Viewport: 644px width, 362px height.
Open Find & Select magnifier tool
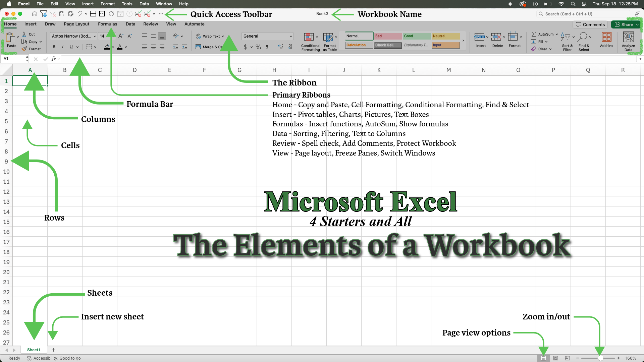coord(583,37)
